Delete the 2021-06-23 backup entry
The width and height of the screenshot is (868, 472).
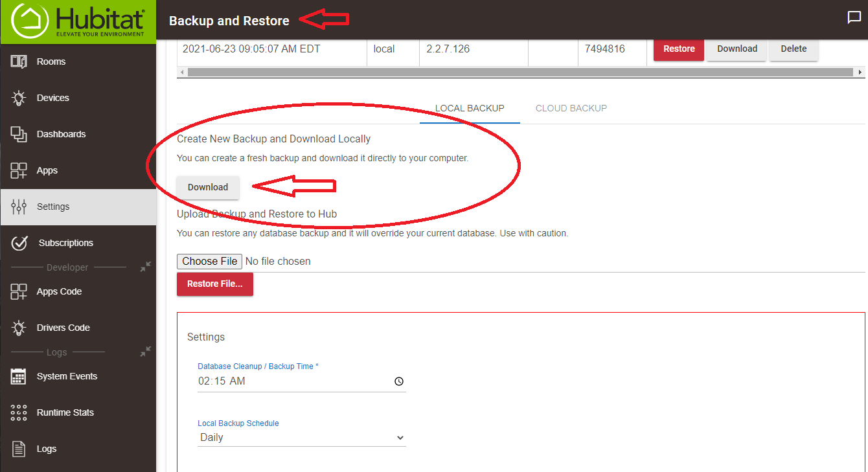click(794, 49)
